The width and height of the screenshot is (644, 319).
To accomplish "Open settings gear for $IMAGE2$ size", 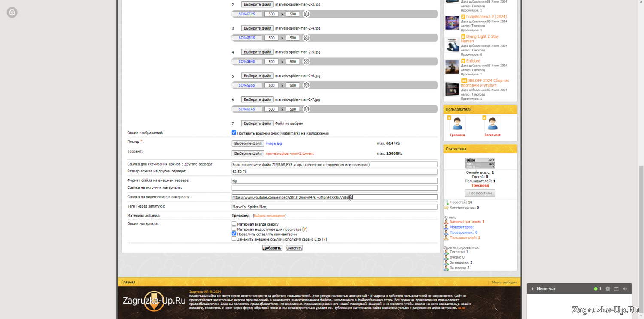I will pyautogui.click(x=306, y=14).
